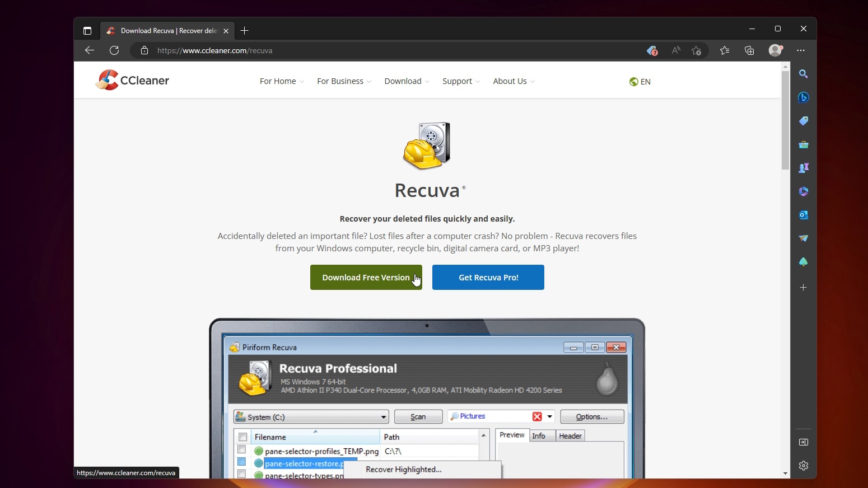Select Recover Highlighted from context menu
This screenshot has width=868, height=488.
(x=403, y=469)
